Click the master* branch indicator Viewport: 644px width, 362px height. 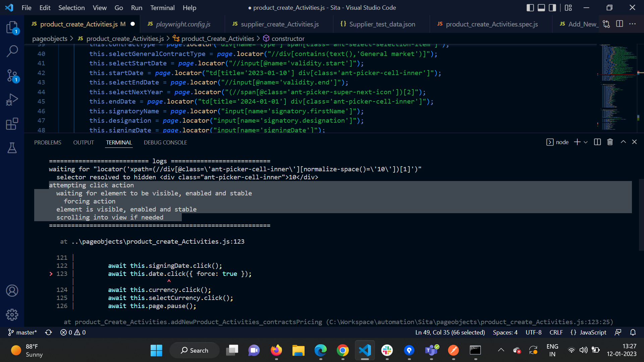(22, 332)
